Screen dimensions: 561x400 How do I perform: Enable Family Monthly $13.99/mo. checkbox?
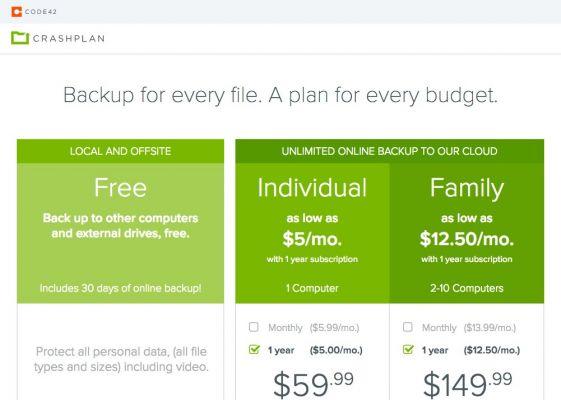(x=408, y=327)
